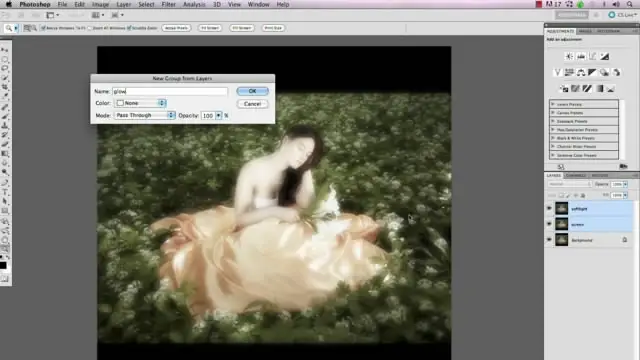
Task: Open the Window menu
Action: 258,4
